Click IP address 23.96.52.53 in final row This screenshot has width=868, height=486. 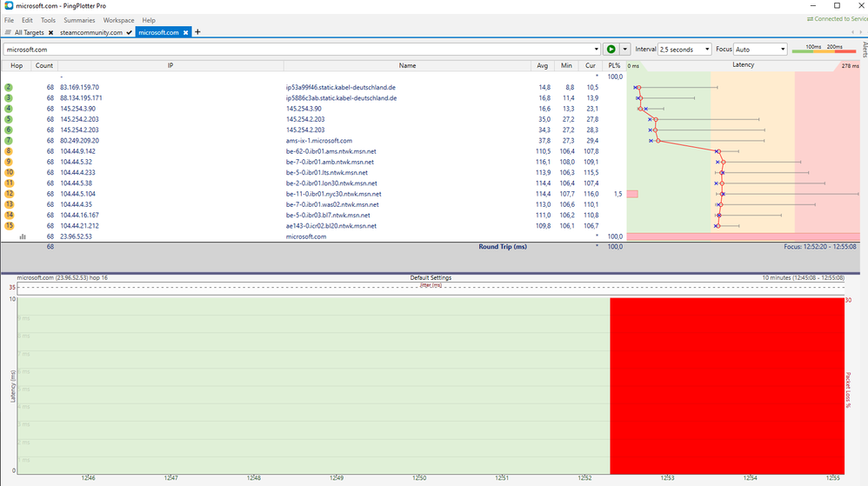click(x=76, y=236)
